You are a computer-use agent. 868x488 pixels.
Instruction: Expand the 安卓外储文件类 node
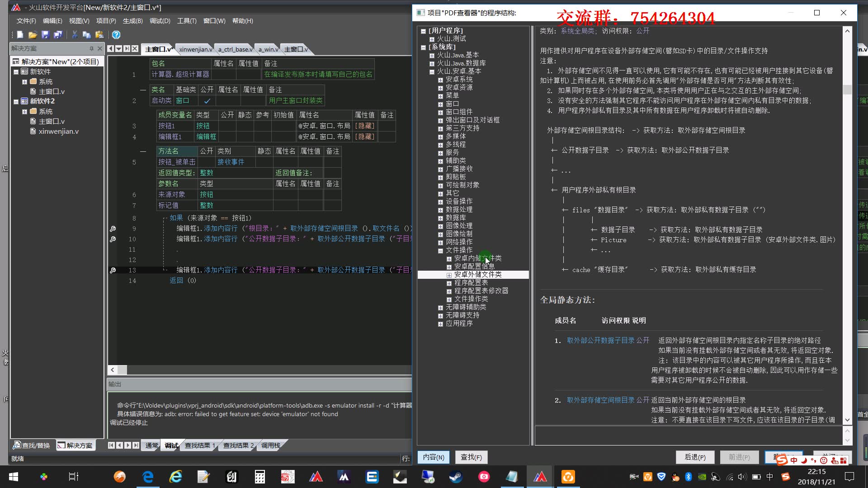click(449, 275)
